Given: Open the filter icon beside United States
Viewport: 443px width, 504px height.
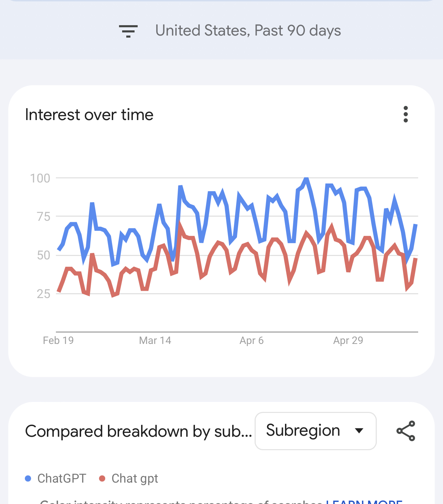Looking at the screenshot, I should 128,31.
